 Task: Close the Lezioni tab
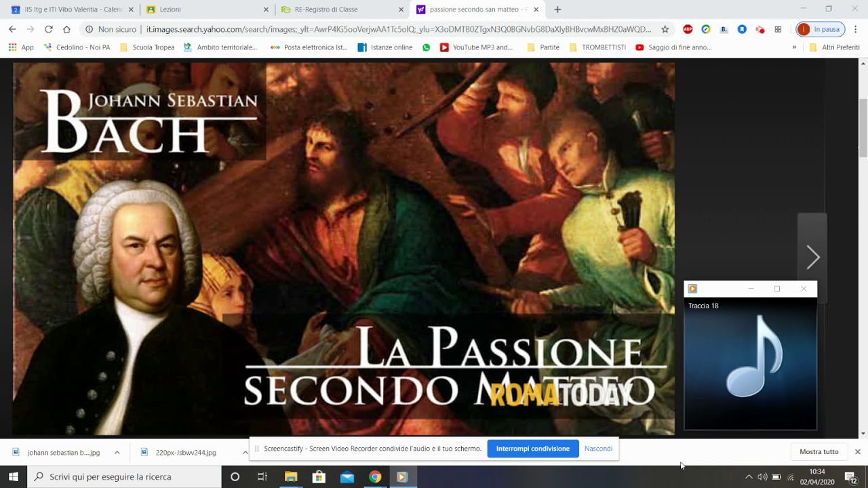266,9
